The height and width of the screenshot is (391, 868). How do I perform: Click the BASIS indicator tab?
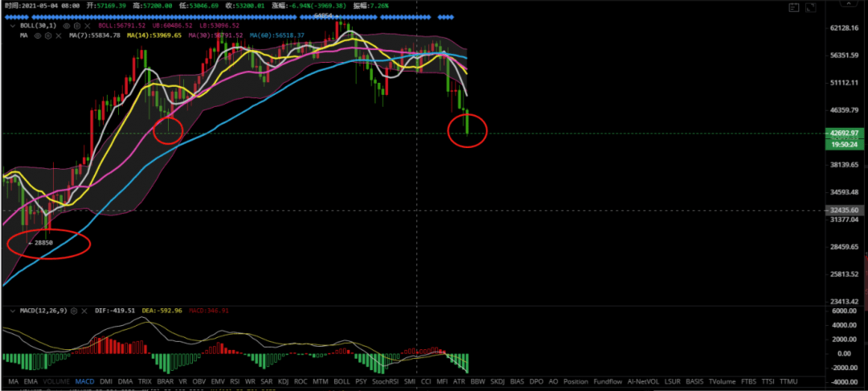pos(694,381)
